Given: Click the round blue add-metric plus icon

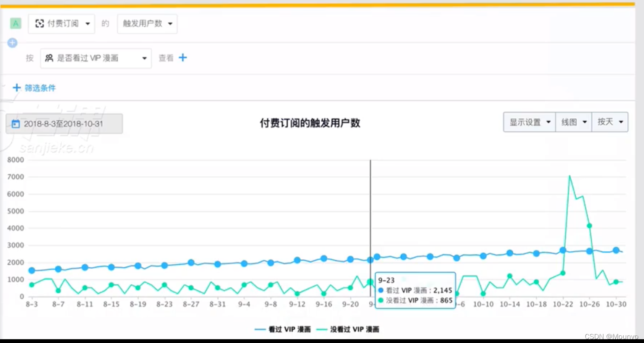Looking at the screenshot, I should [x=12, y=43].
